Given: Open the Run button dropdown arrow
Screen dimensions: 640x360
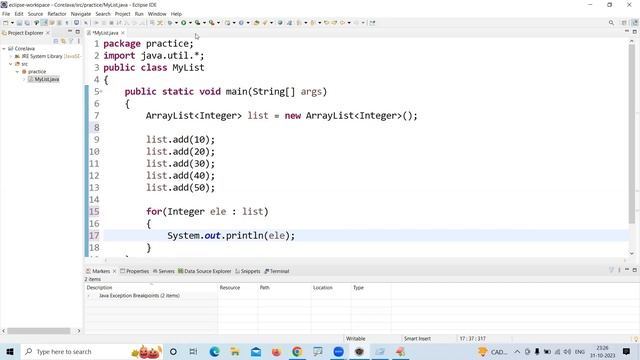Looking at the screenshot, I should coord(190,23).
